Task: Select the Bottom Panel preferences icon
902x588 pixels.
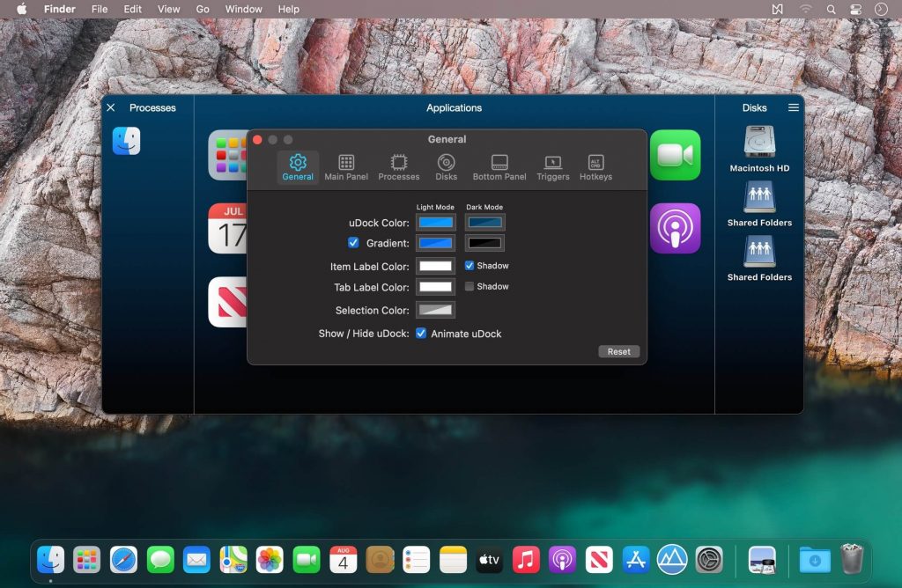Action: pos(499,167)
